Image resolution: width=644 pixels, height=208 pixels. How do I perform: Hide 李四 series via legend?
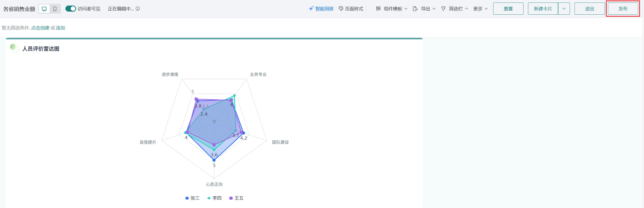click(214, 198)
